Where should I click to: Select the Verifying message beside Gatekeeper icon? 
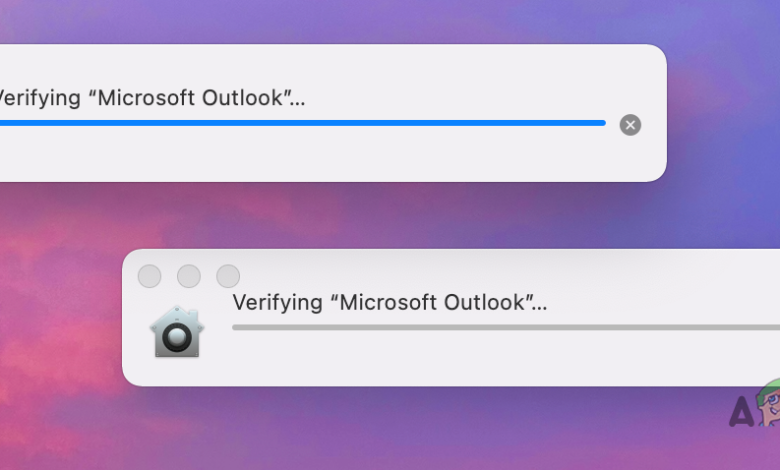tap(390, 302)
